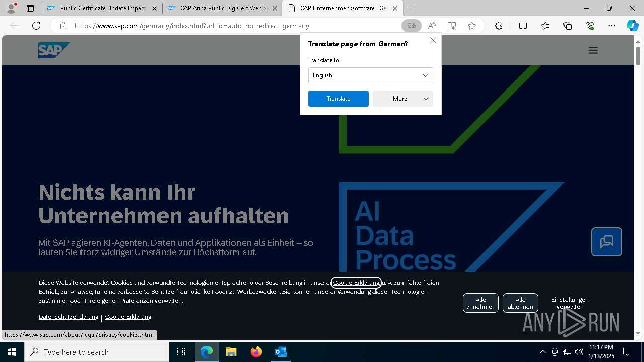This screenshot has width=644, height=362.
Task: Open the SAP chat widget
Action: pyautogui.click(x=606, y=242)
